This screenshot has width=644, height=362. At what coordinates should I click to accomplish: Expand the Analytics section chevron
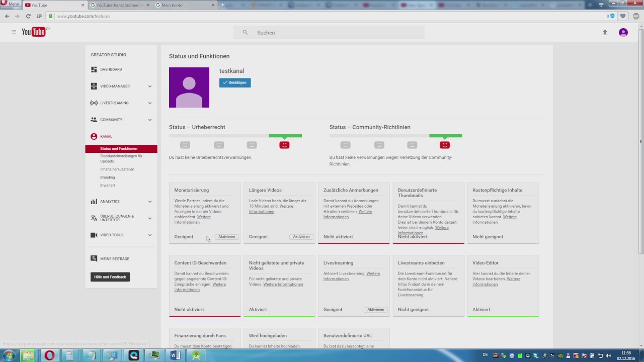149,202
